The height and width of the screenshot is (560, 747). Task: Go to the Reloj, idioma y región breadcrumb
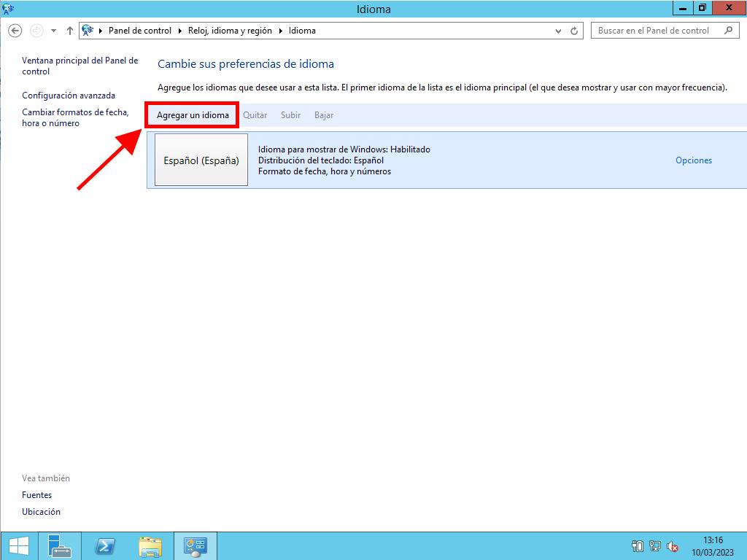[230, 31]
